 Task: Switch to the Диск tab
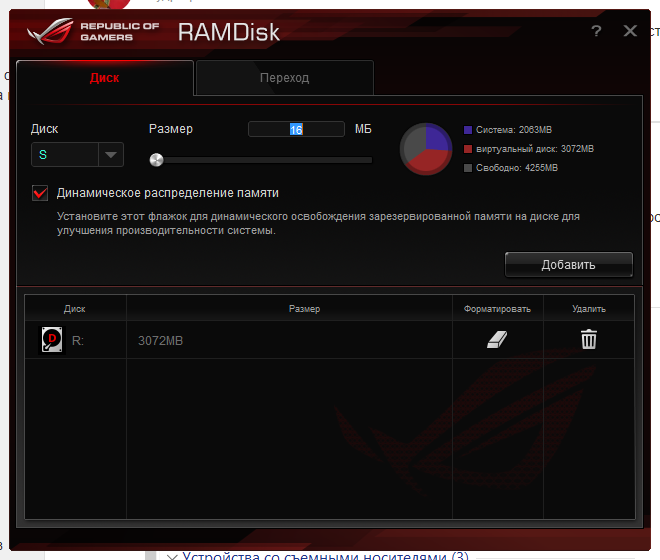click(105, 78)
